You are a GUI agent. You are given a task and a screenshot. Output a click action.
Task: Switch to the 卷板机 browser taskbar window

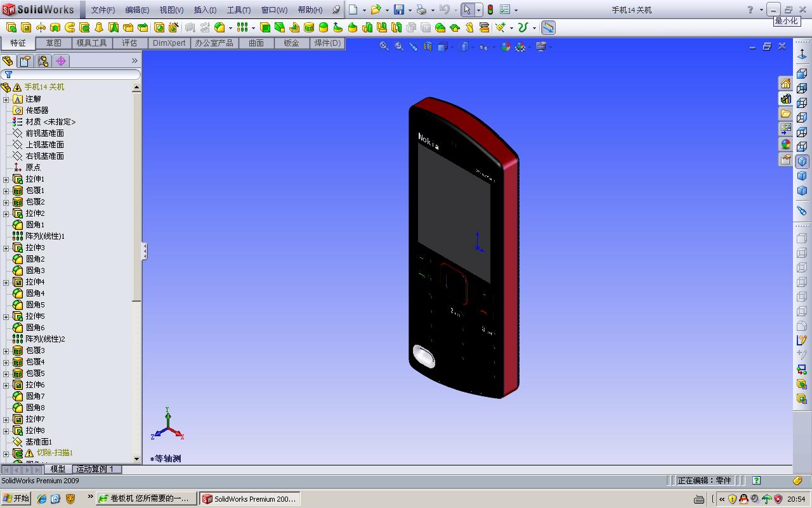[x=145, y=498]
